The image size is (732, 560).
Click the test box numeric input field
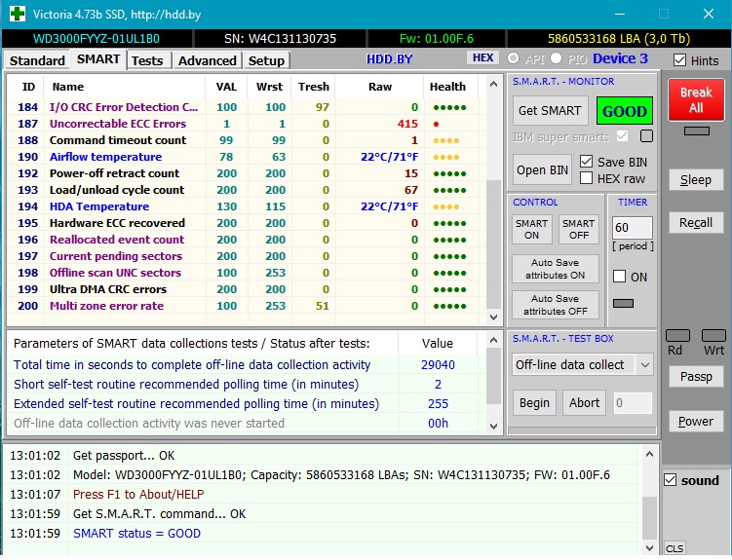(x=633, y=402)
